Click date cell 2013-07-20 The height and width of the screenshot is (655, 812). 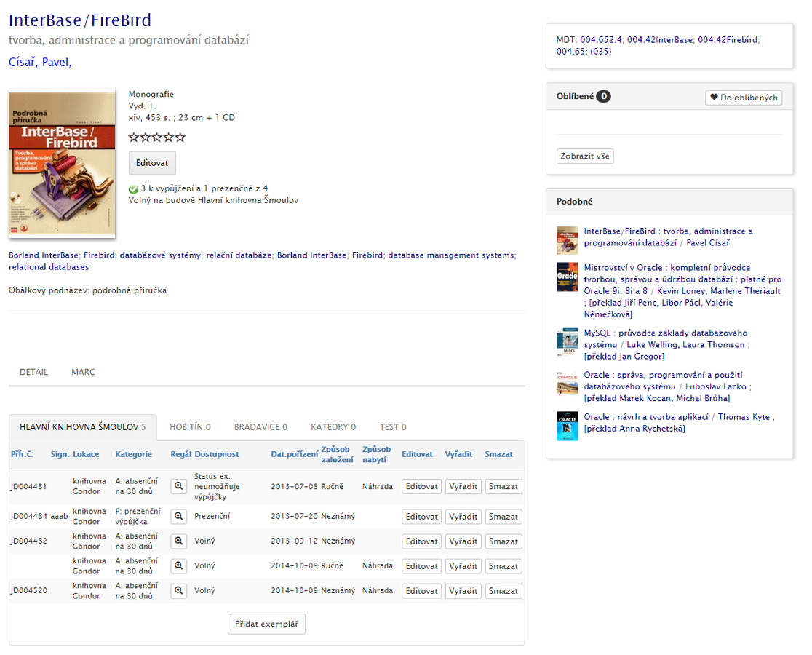point(294,516)
